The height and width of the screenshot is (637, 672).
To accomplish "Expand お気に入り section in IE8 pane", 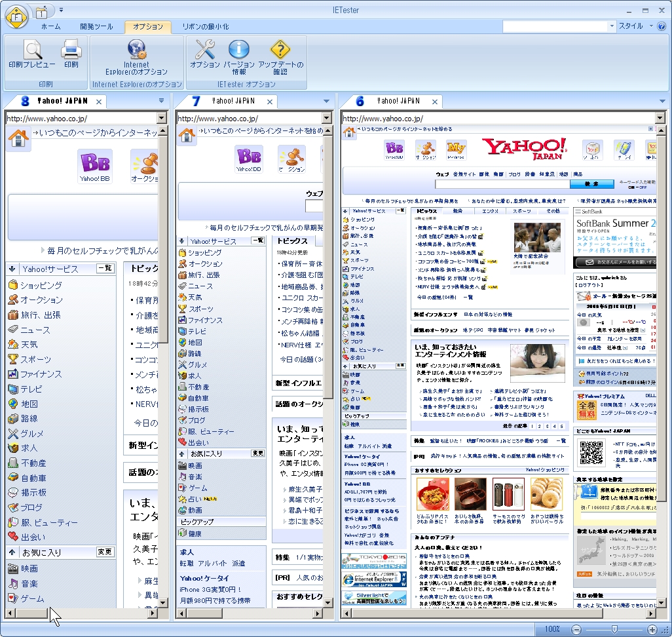I will [12, 552].
